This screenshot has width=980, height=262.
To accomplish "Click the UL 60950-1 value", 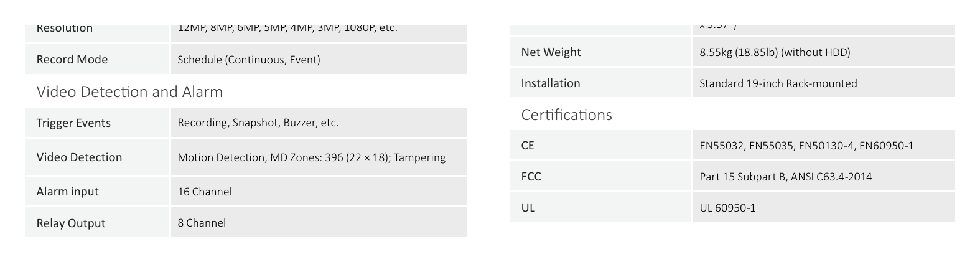I will (727, 208).
